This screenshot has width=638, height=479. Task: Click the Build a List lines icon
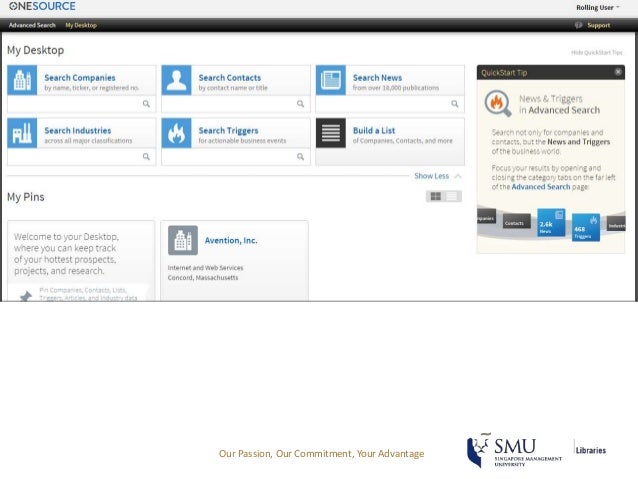tap(330, 133)
